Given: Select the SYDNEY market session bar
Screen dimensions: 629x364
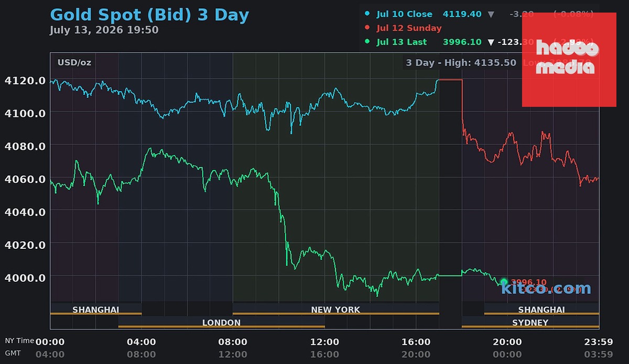Looking at the screenshot, I should coord(530,322).
